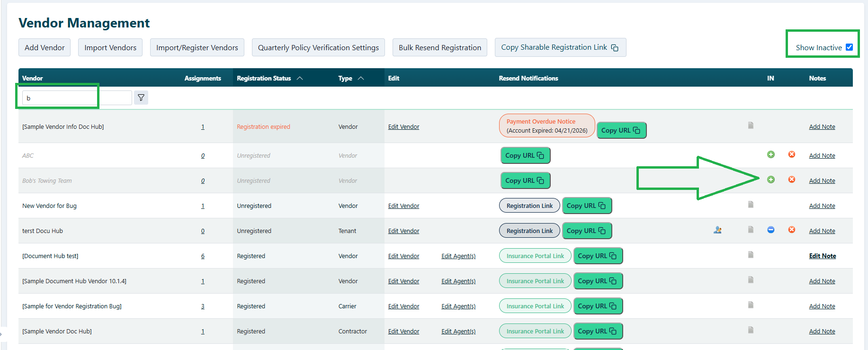Select the 'Bob's Towing Team' vendor name
Viewport: 868px width, 350px height.
click(47, 180)
